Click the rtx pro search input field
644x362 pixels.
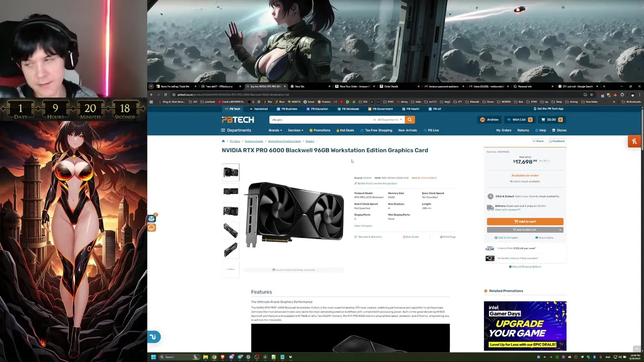tap(322, 120)
